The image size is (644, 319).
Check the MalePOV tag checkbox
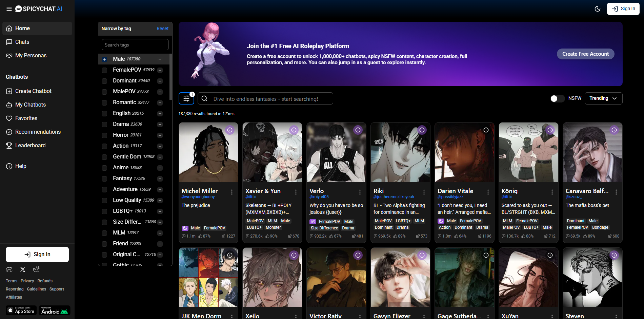pos(104,92)
